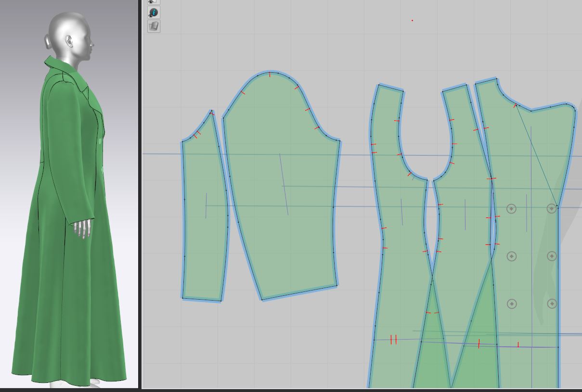Select the middle-left button marker on front pattern
Viewport: 582px width, 392px height.
coord(511,256)
